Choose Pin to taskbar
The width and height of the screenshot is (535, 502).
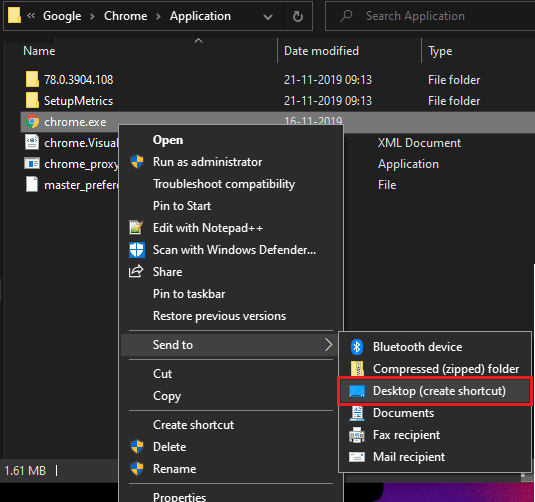(x=189, y=294)
